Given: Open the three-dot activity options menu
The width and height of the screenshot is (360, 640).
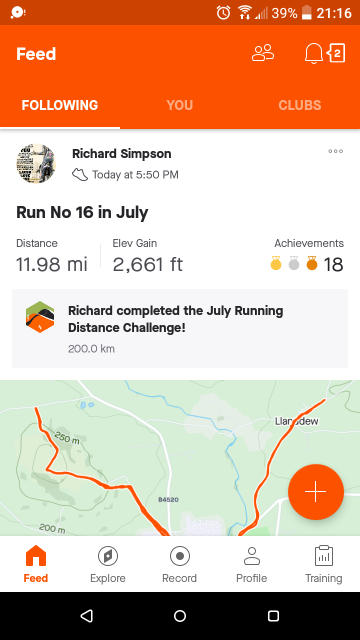Looking at the screenshot, I should [x=336, y=151].
